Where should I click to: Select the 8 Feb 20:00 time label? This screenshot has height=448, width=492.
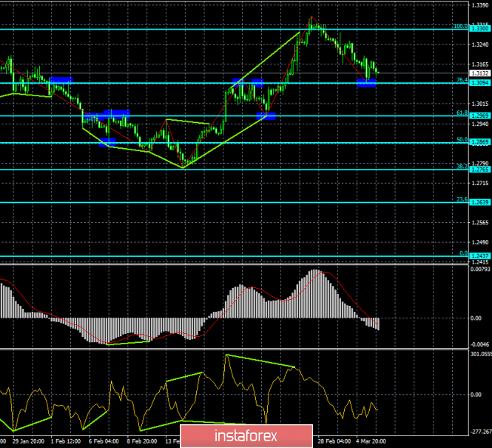coord(142,441)
